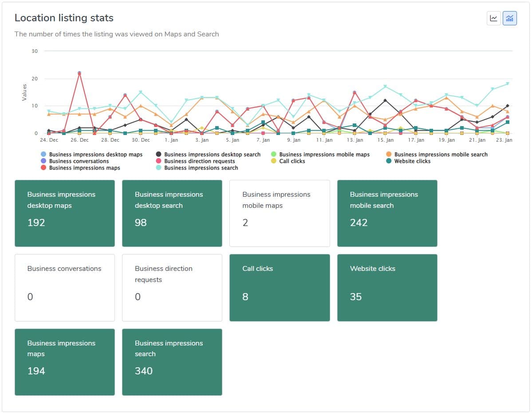Enable the Business direction requests card
Viewport: 532px width, 413px height.
(172, 288)
